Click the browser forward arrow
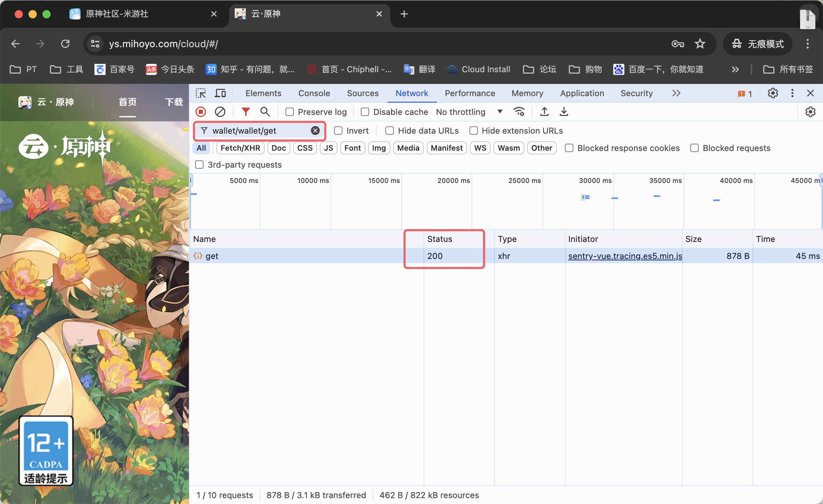This screenshot has width=823, height=504. click(40, 44)
